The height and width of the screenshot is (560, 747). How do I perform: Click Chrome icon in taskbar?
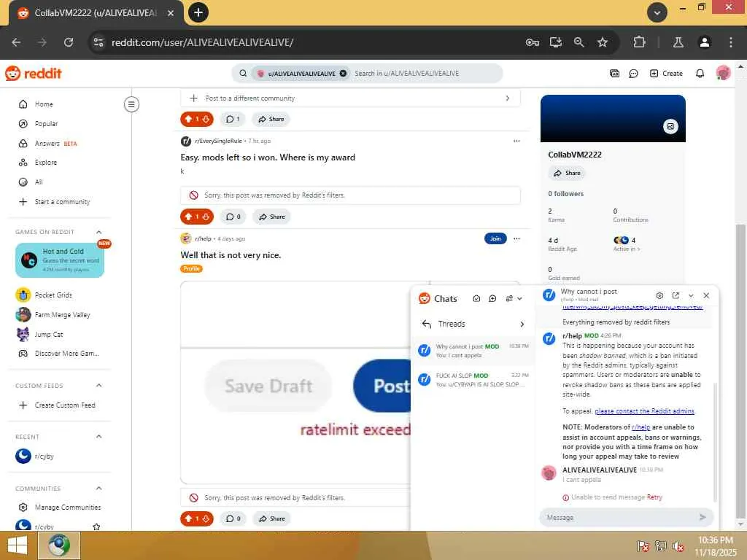59,545
